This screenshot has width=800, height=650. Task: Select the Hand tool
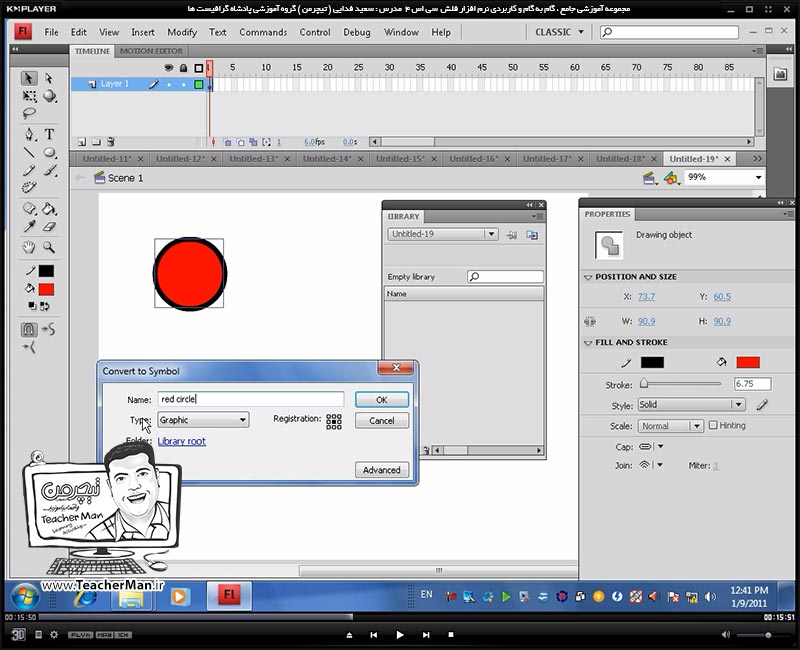point(29,247)
